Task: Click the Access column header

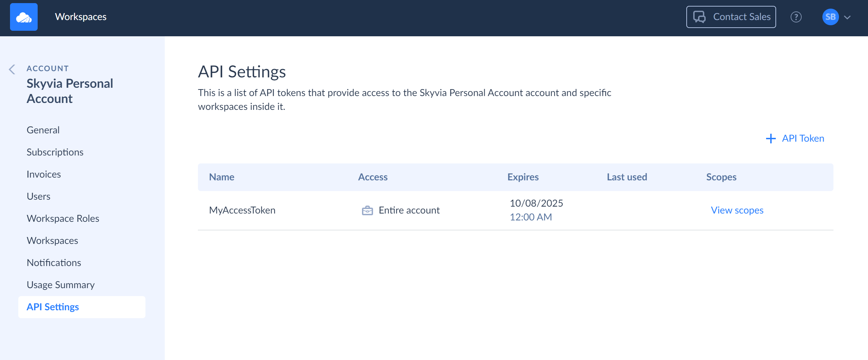Action: (x=373, y=177)
